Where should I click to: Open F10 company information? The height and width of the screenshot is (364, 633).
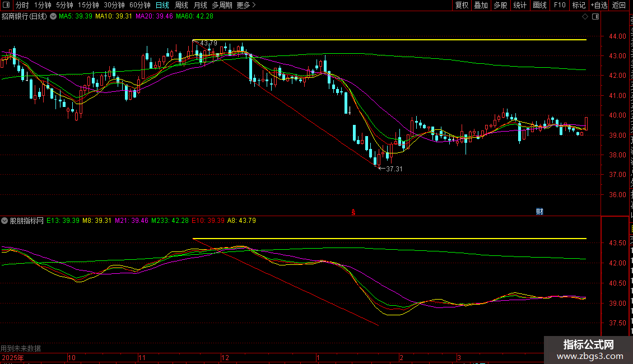(x=560, y=5)
